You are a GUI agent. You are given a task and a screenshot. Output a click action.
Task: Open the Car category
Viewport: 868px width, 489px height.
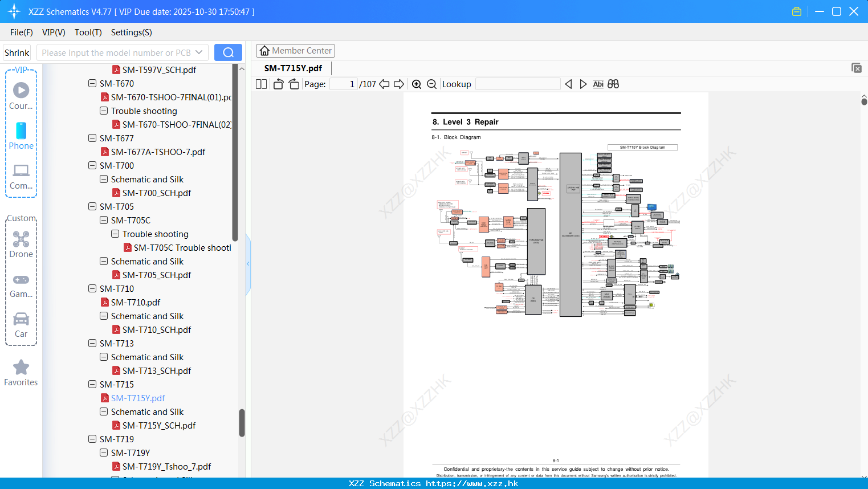click(21, 324)
